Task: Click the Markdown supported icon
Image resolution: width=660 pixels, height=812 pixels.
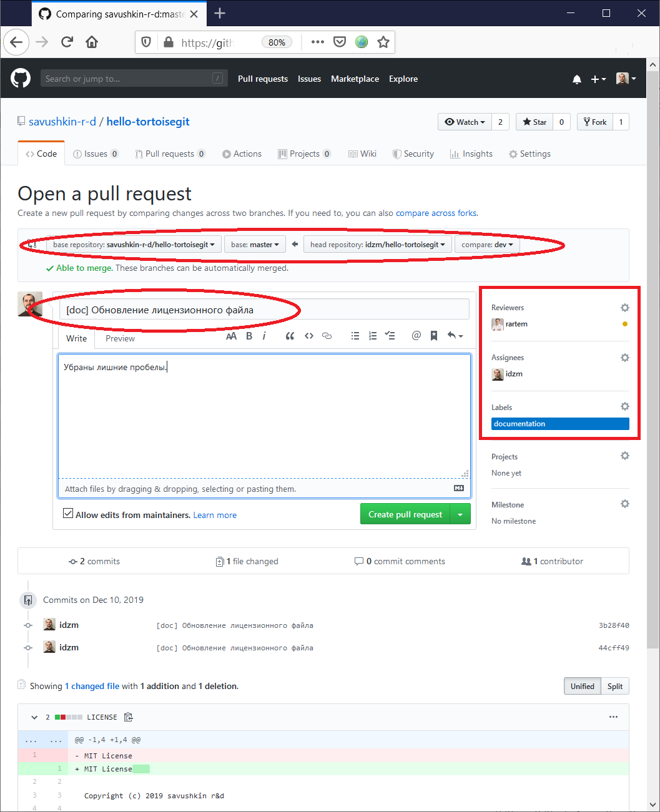Action: tap(459, 489)
